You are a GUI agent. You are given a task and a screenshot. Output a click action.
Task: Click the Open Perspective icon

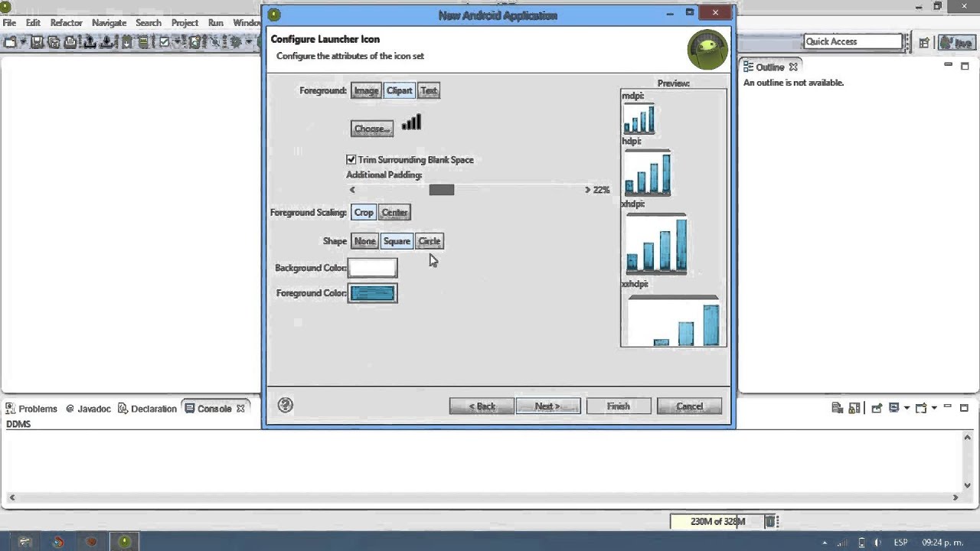[924, 43]
